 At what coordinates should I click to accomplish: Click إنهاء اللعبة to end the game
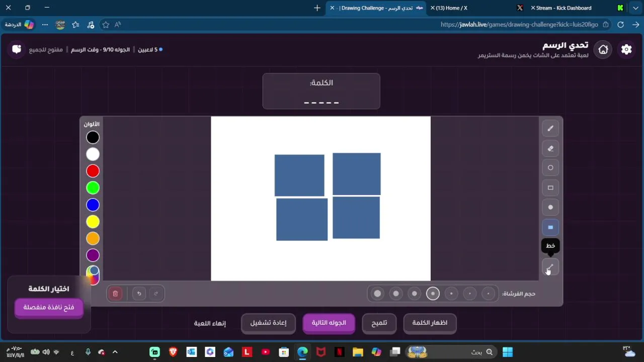click(210, 323)
